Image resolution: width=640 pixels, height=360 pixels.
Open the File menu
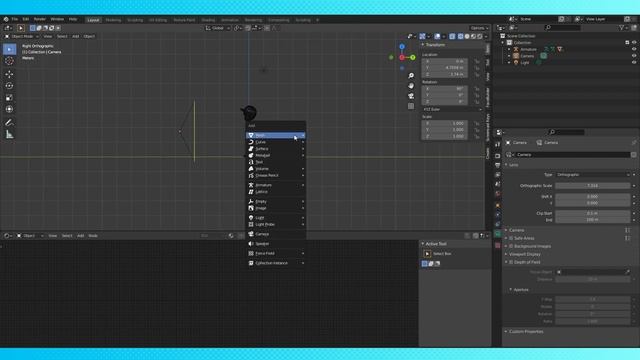click(x=15, y=19)
